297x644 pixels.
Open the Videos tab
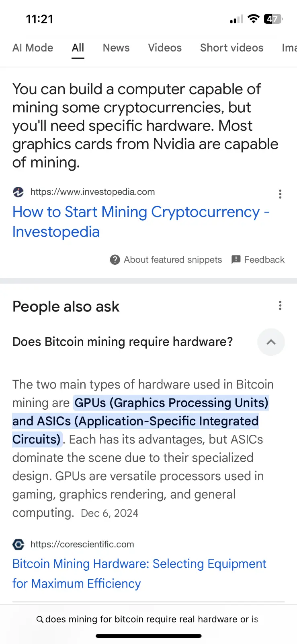pyautogui.click(x=165, y=48)
